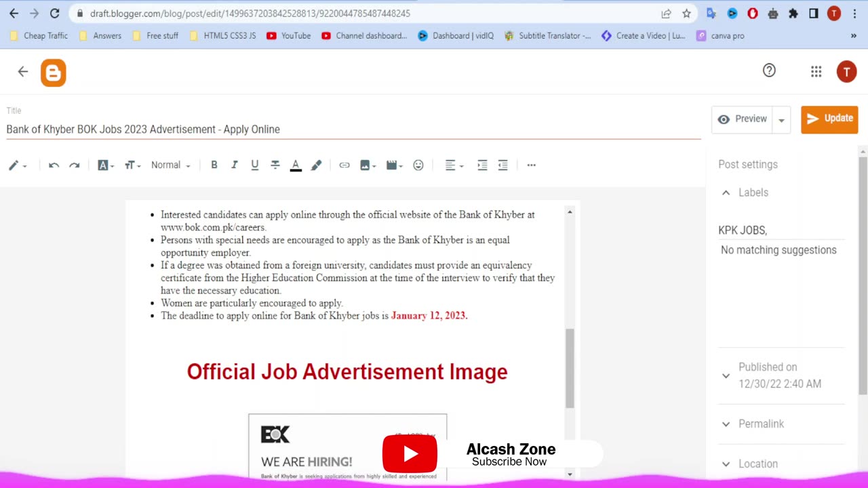Open the Google apps grid
The image size is (868, 488).
pos(816,71)
